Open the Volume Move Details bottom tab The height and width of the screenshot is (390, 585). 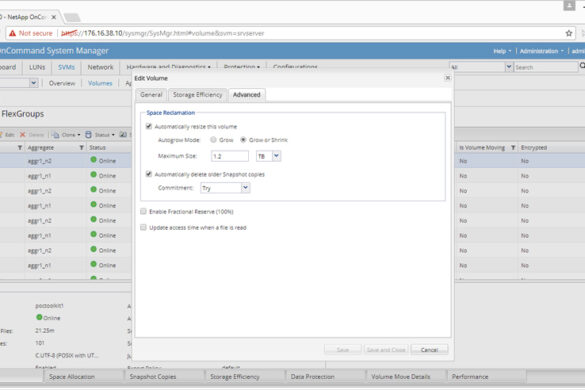[406, 377]
